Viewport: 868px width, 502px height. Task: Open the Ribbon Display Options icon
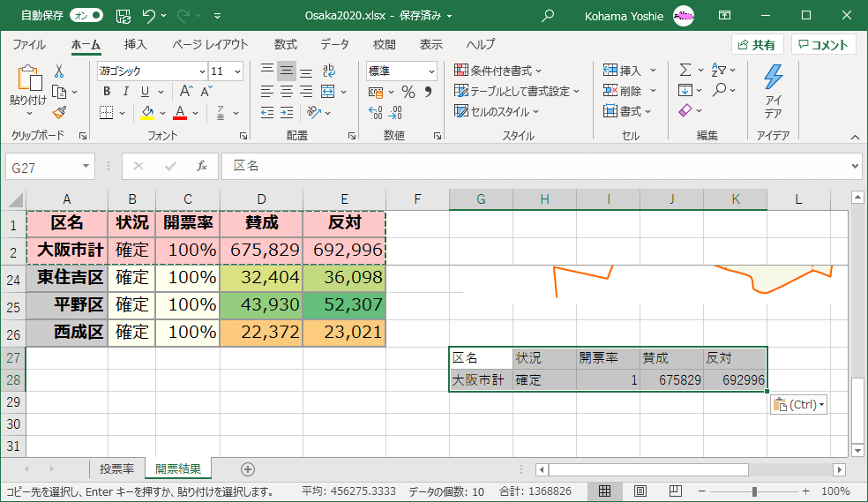[x=724, y=16]
